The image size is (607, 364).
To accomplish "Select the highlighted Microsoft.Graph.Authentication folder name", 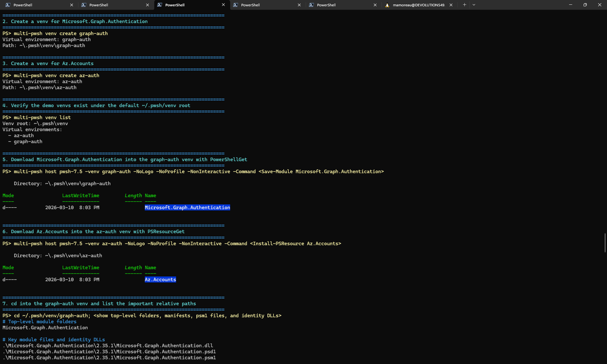I will click(x=187, y=207).
